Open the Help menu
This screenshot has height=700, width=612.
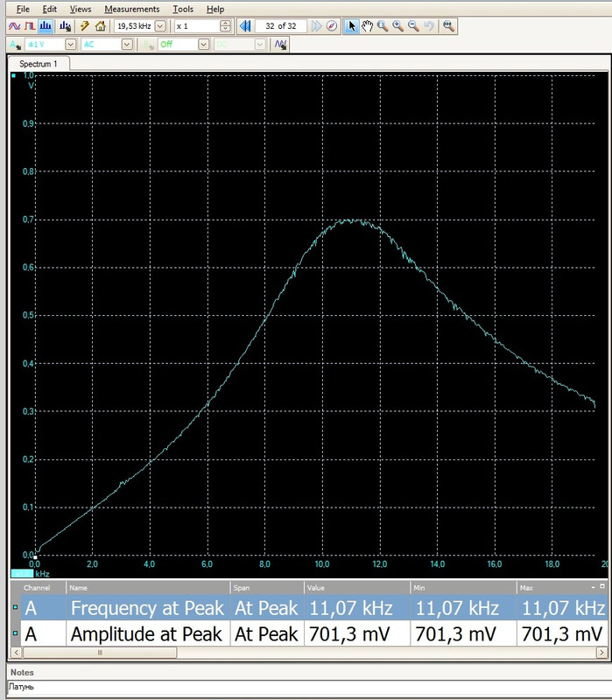click(x=215, y=9)
